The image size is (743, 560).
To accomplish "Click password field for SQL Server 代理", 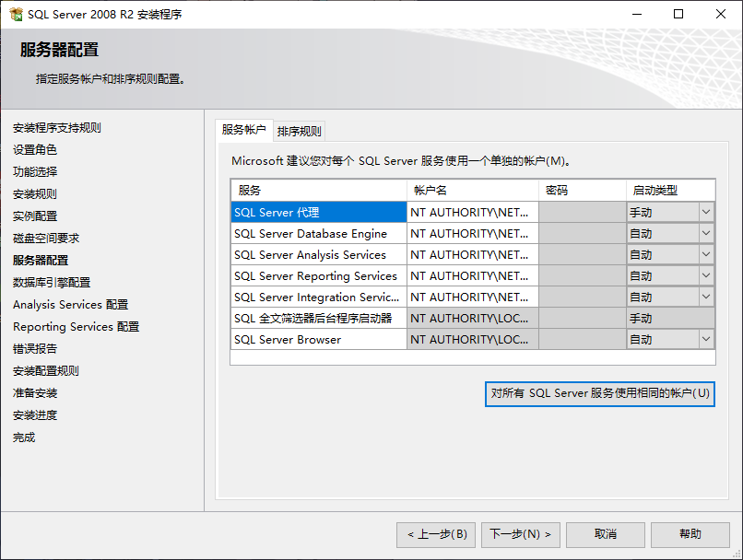I will 583,212.
